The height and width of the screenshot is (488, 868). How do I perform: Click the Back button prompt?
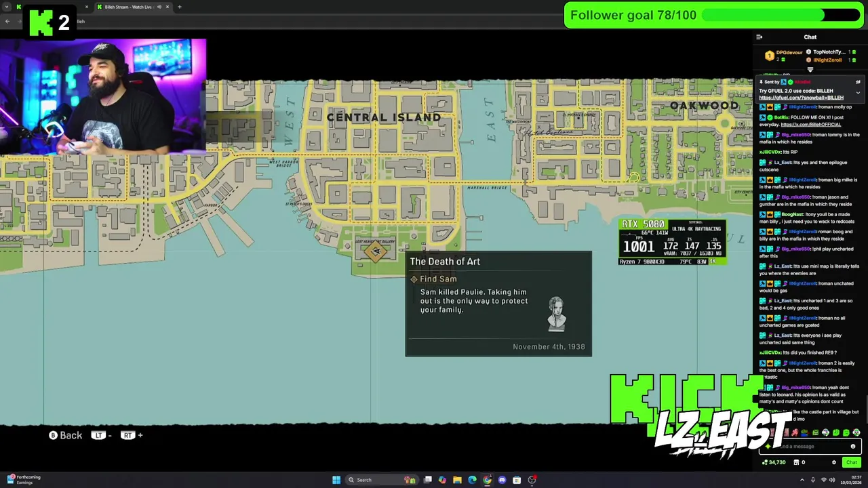point(65,435)
